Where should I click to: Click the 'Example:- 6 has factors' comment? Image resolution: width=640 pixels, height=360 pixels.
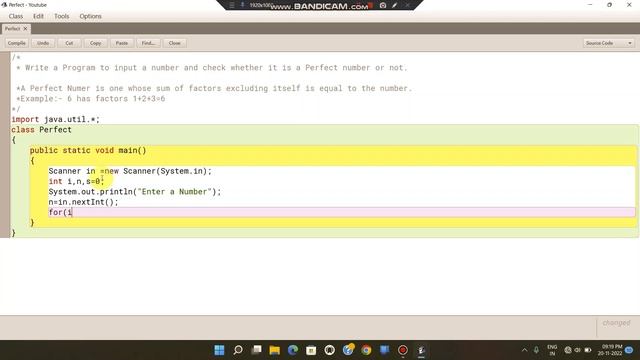(x=90, y=99)
